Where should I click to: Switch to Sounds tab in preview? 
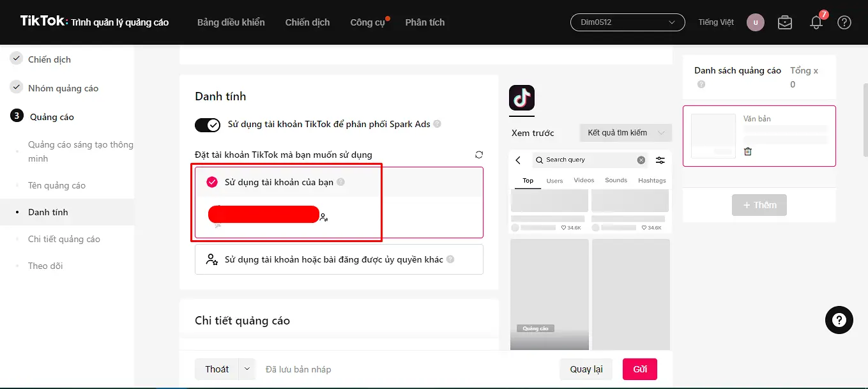pyautogui.click(x=616, y=181)
